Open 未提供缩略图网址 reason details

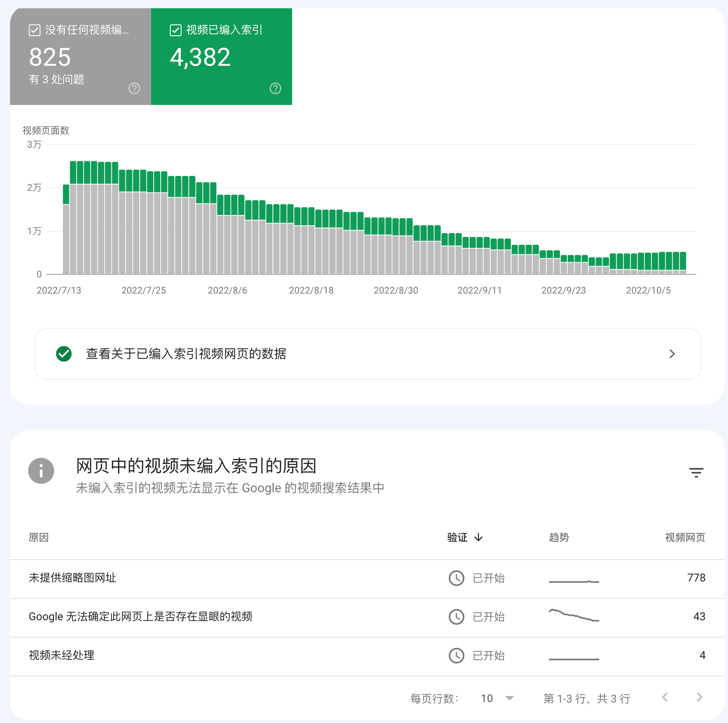(72, 578)
